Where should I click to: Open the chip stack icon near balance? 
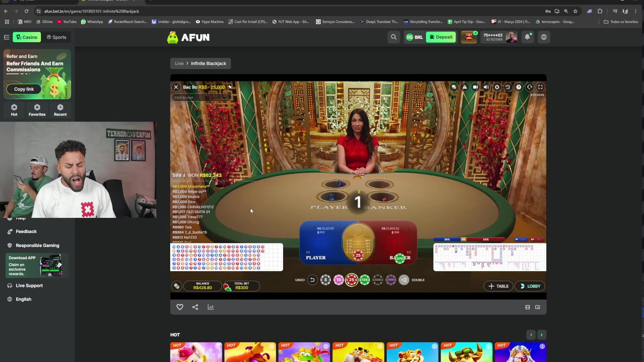pos(176,286)
